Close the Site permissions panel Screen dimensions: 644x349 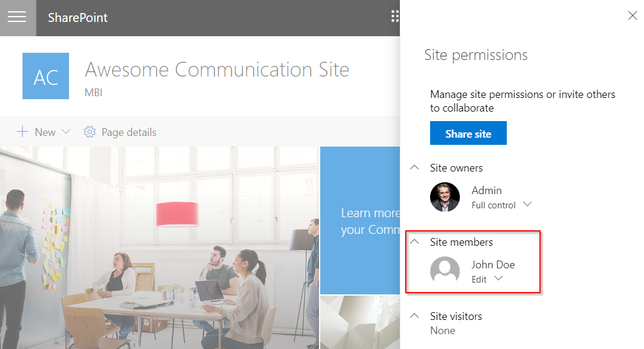(x=632, y=16)
